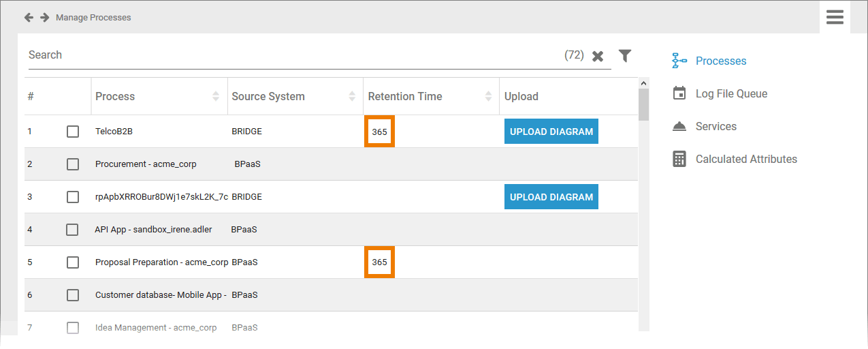Click the Calculated Attributes calculator icon
The width and height of the screenshot is (868, 349).
(x=679, y=159)
